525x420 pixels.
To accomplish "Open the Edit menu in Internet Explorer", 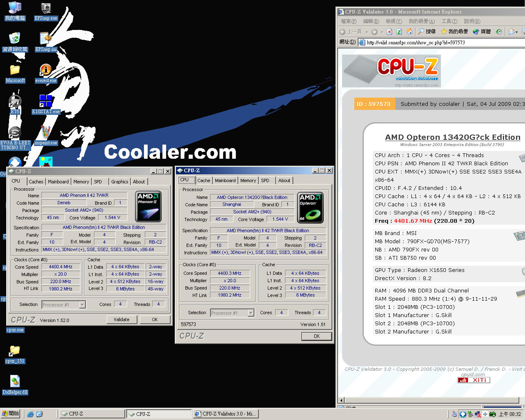I will point(371,21).
